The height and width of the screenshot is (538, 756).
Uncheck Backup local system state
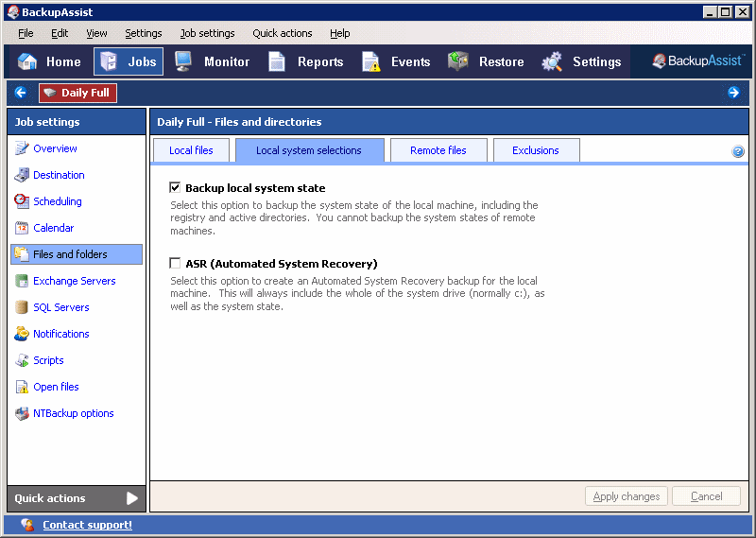(x=175, y=187)
